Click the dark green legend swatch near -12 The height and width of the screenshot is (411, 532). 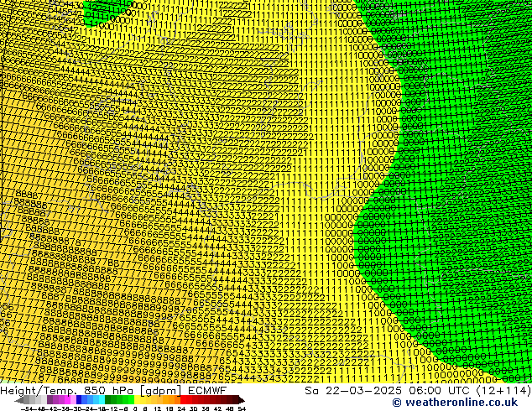click(x=108, y=399)
